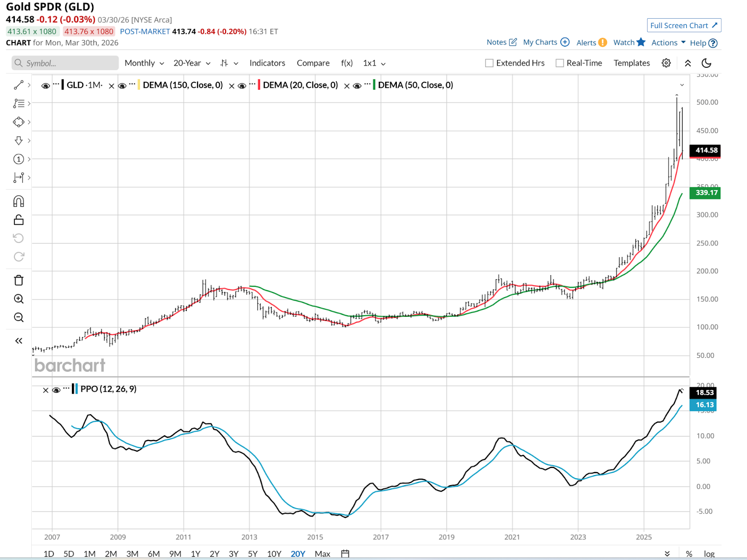Collapse the drawing tools sidebar
This screenshot has height=560, width=747.
[19, 341]
